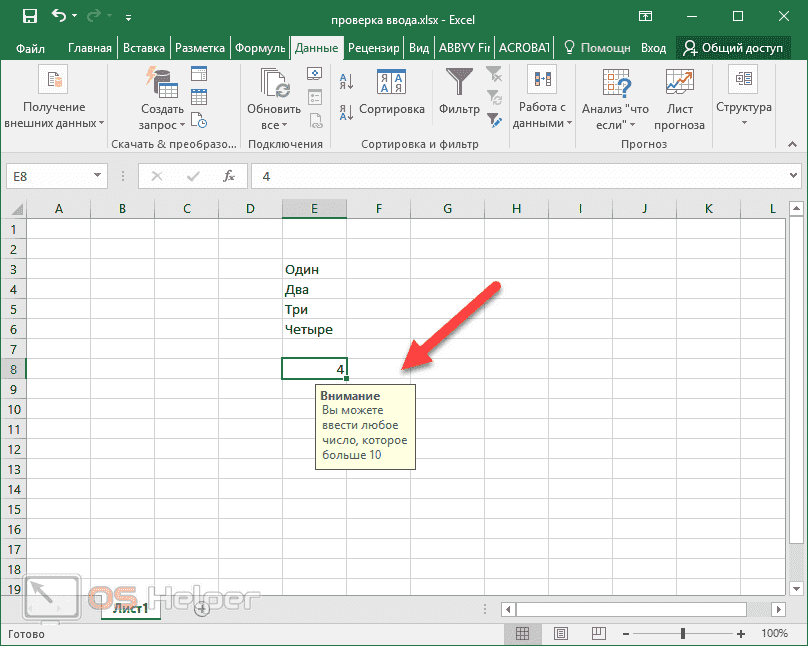Click the Insert Function fx icon
Screen dimensions: 808x646
coord(228,176)
